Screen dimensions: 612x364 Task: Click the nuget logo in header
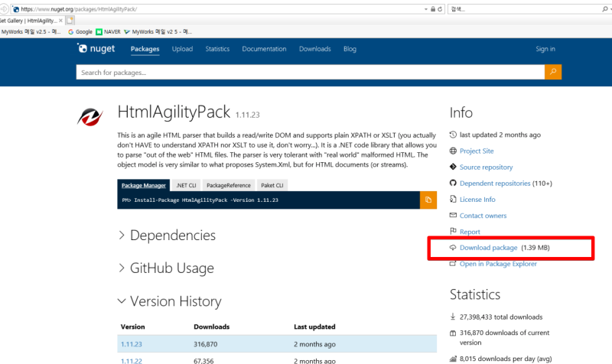(96, 48)
